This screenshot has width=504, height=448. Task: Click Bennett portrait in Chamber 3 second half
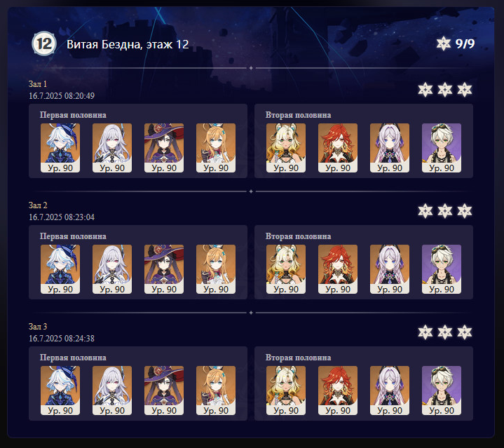442,391
